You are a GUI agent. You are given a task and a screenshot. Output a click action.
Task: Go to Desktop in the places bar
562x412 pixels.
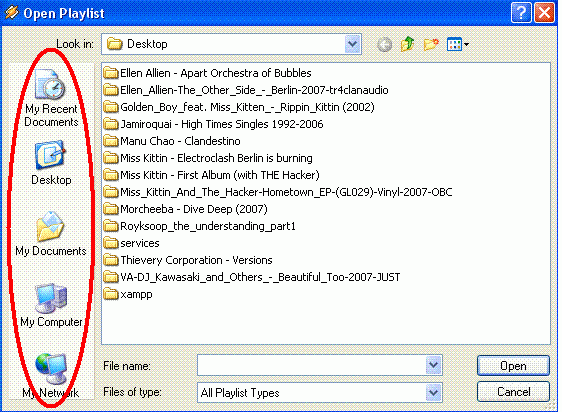(x=51, y=163)
